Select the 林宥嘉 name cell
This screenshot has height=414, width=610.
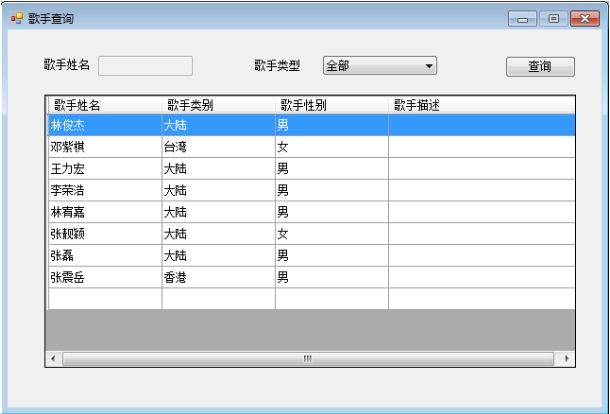click(x=105, y=212)
